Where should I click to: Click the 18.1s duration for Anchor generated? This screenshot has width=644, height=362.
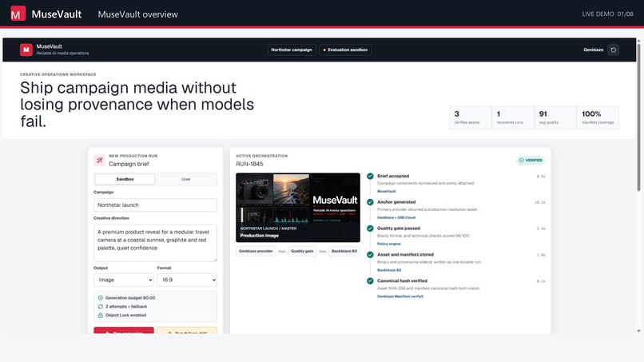pos(539,202)
